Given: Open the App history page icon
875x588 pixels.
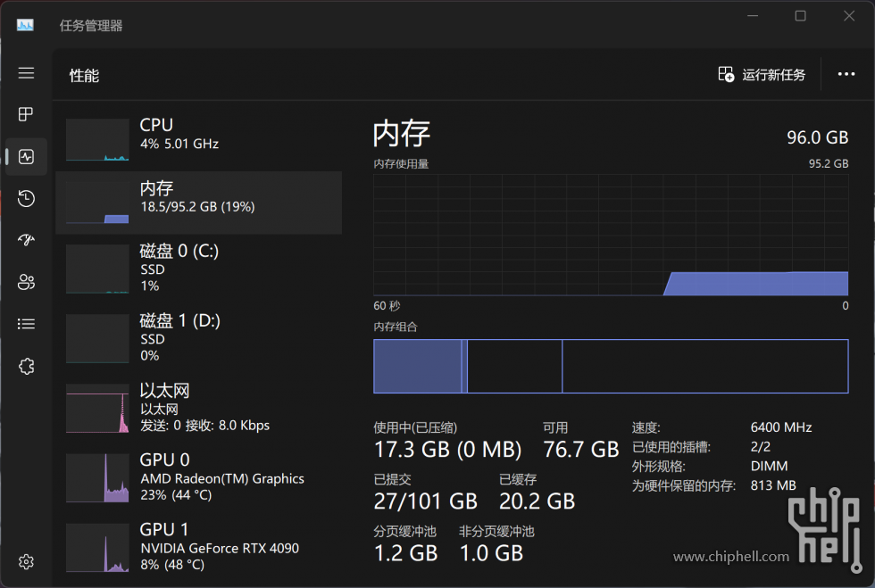Looking at the screenshot, I should (26, 199).
